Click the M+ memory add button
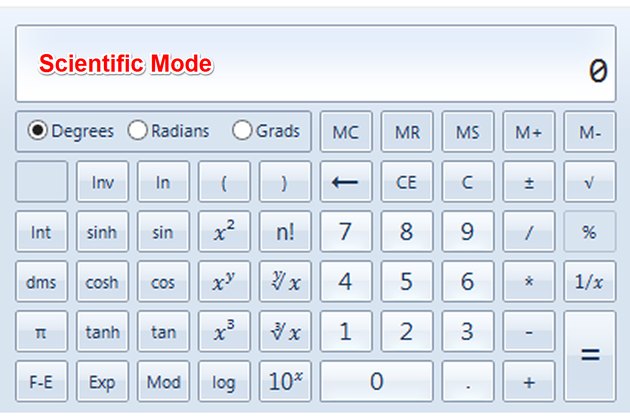Screen dimensions: 630x419 pyautogui.click(x=529, y=131)
